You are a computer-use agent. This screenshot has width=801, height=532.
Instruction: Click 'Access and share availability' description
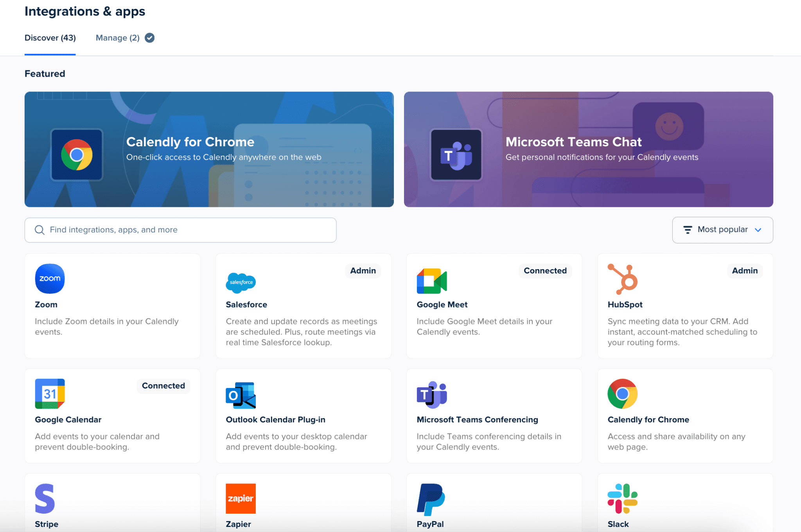676,442
